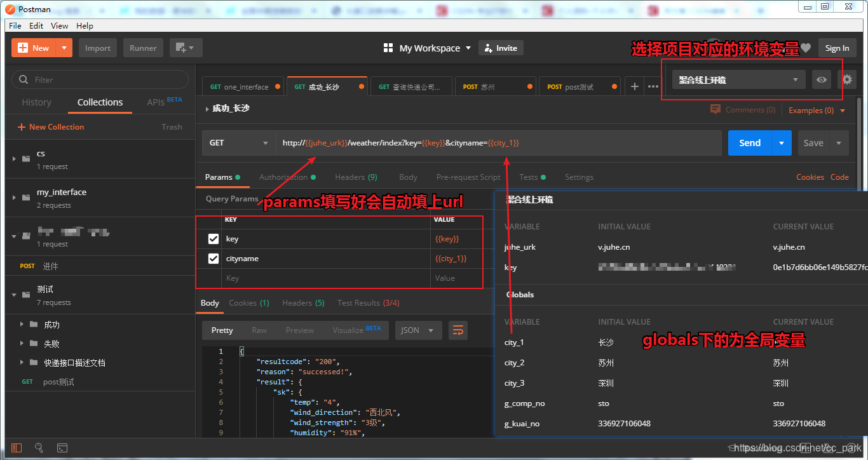Image resolution: width=868 pixels, height=460 pixels.
Task: Click the Import button
Action: (98, 48)
